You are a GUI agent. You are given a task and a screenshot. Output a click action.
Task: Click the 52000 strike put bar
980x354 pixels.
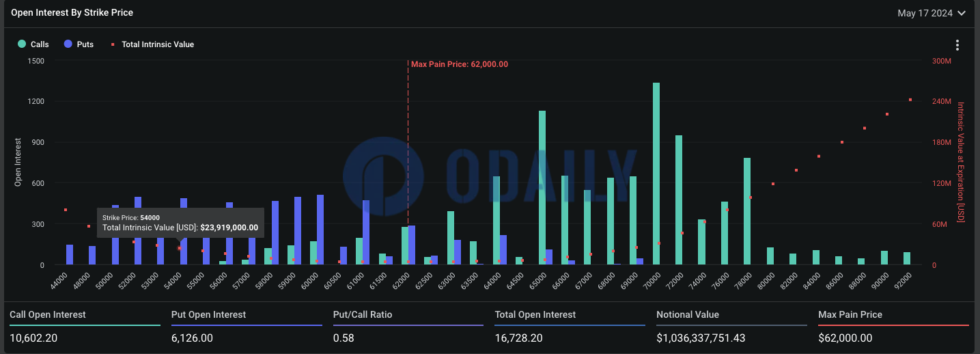138,230
